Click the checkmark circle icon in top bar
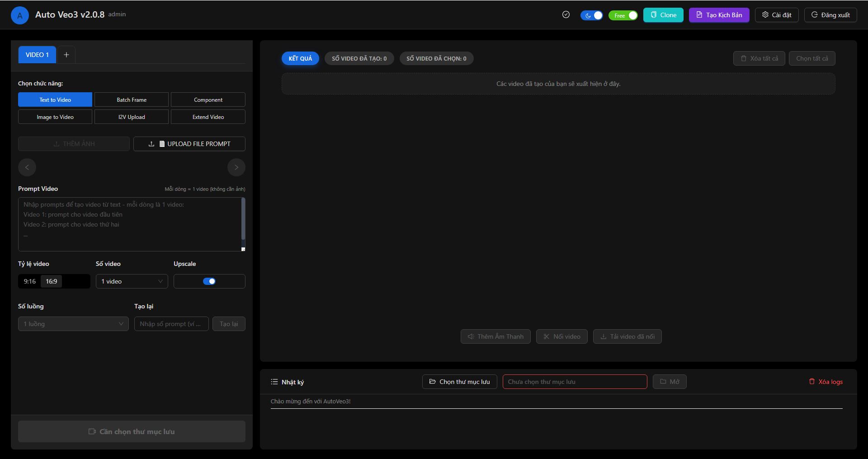Viewport: 868px width, 459px height. [566, 14]
